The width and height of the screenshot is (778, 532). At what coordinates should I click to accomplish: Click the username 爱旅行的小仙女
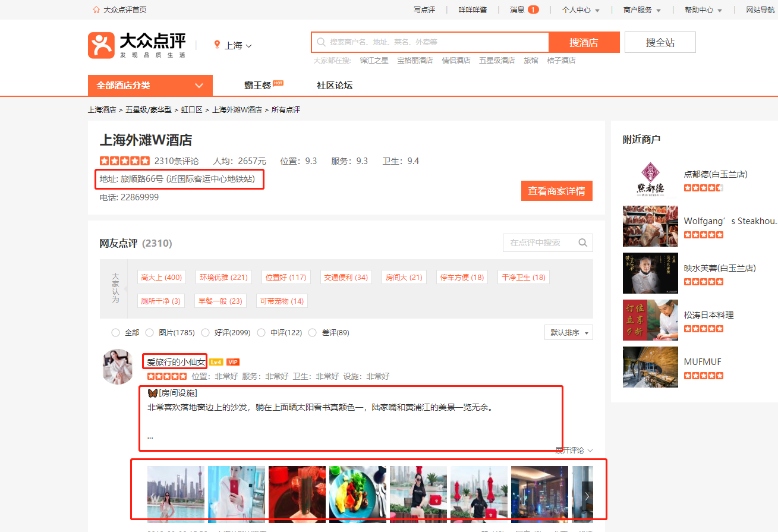176,362
